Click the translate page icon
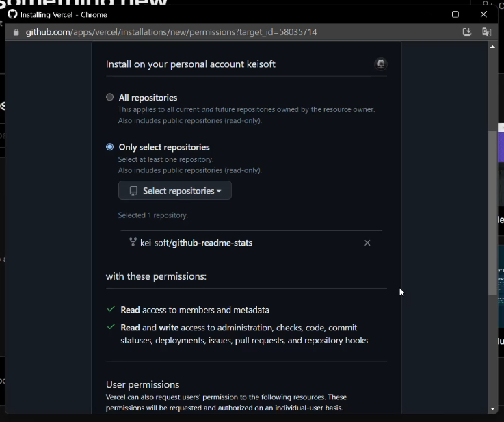Screen dimensions: 504x422 pos(486,32)
